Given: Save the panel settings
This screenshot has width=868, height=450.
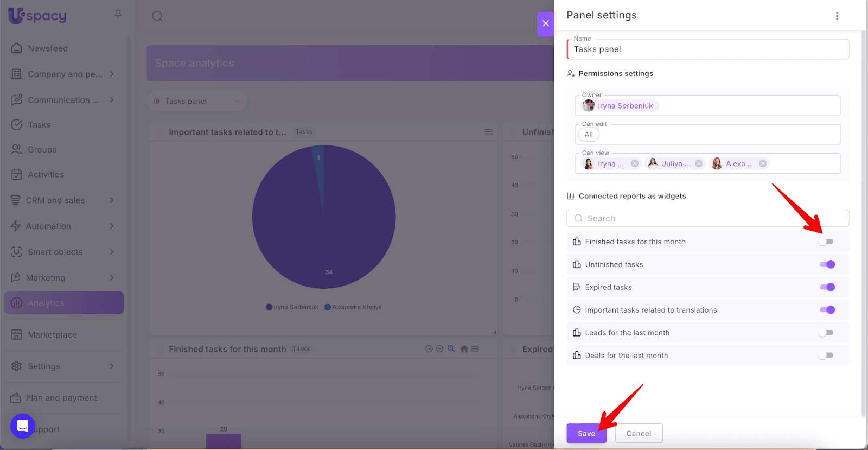Looking at the screenshot, I should (586, 433).
